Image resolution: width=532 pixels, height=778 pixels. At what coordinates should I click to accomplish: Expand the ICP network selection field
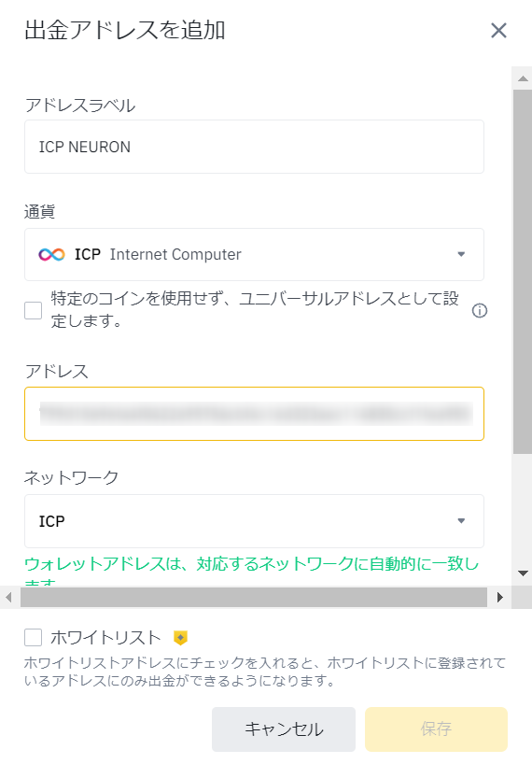tap(255, 521)
